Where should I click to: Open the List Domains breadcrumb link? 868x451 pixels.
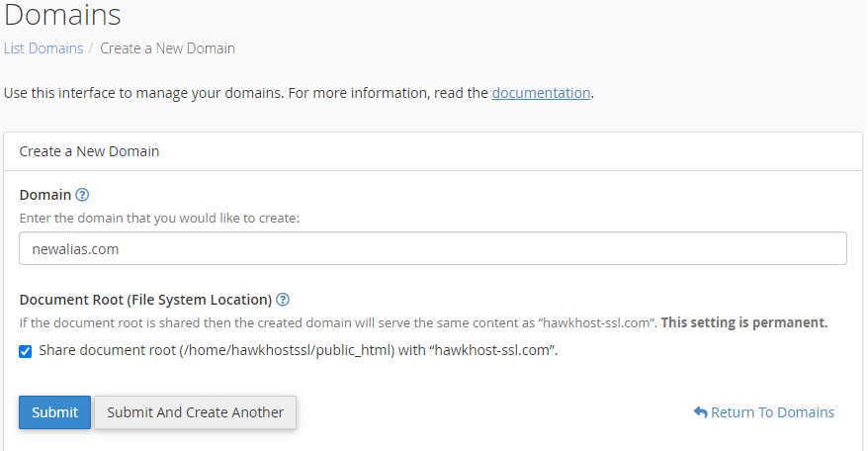(43, 48)
